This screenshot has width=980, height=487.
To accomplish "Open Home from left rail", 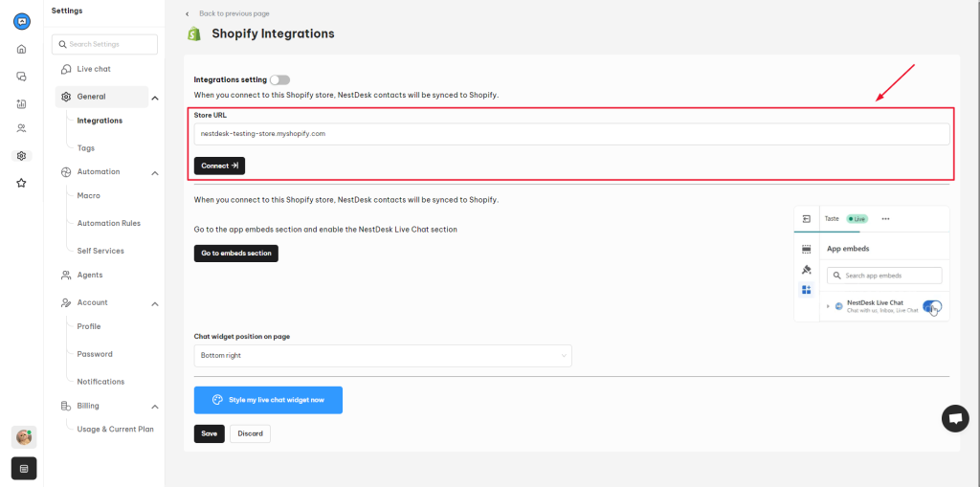I will (21, 49).
